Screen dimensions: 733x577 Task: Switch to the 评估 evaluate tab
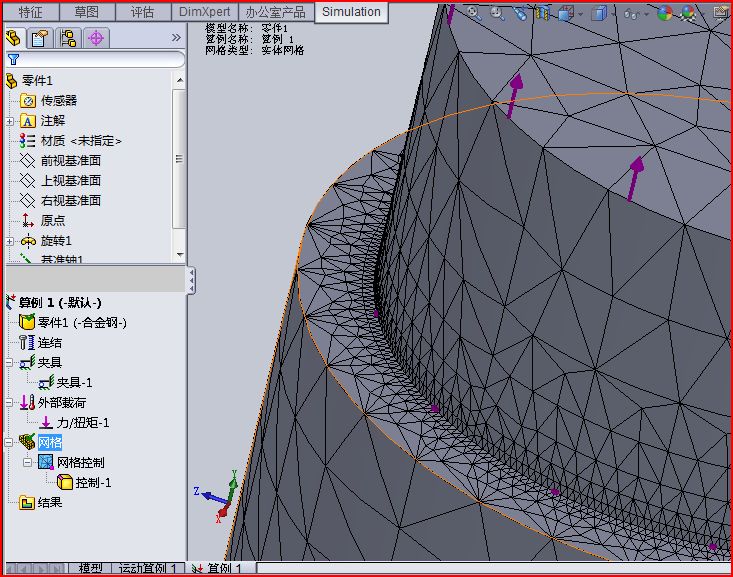point(143,12)
